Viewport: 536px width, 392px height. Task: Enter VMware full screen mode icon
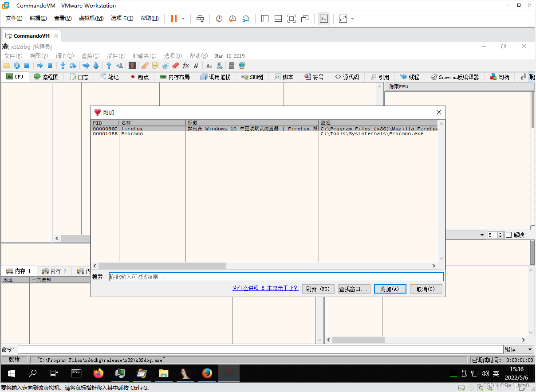(x=292, y=19)
